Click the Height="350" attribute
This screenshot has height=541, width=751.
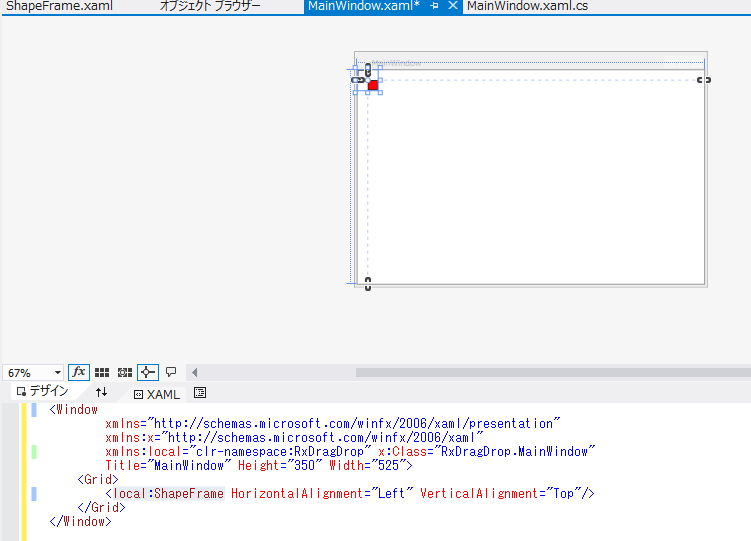(280, 465)
